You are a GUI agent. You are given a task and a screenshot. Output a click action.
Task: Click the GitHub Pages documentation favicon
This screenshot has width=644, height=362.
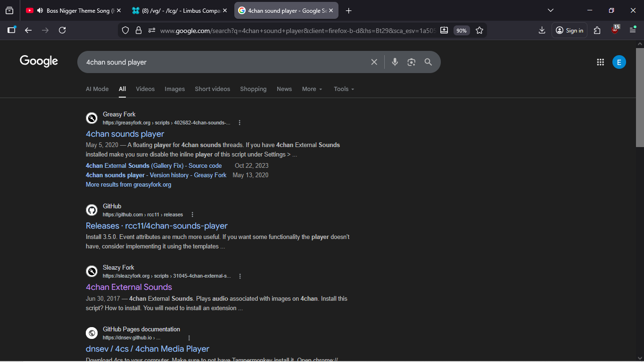point(91,333)
